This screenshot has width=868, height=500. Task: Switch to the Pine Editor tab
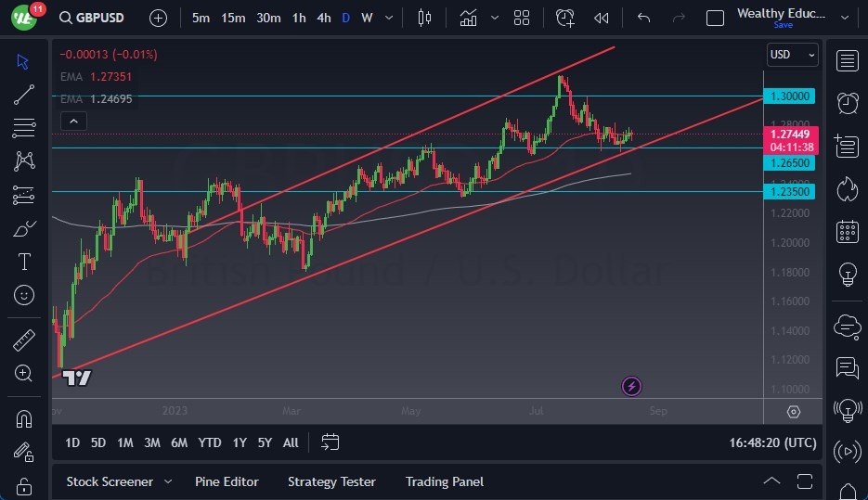(227, 481)
